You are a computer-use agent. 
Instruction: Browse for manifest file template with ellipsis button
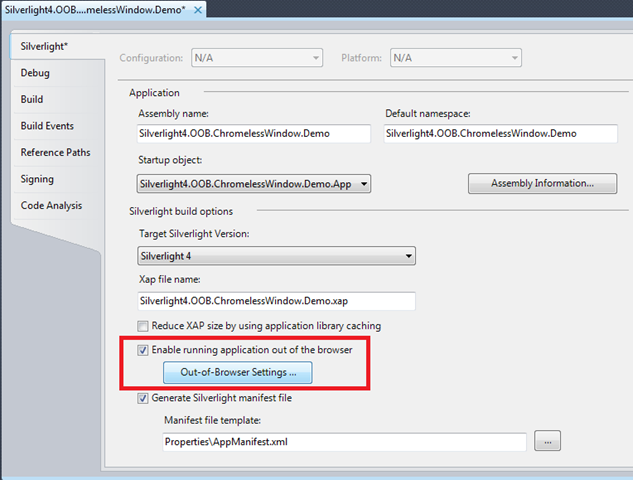547,441
